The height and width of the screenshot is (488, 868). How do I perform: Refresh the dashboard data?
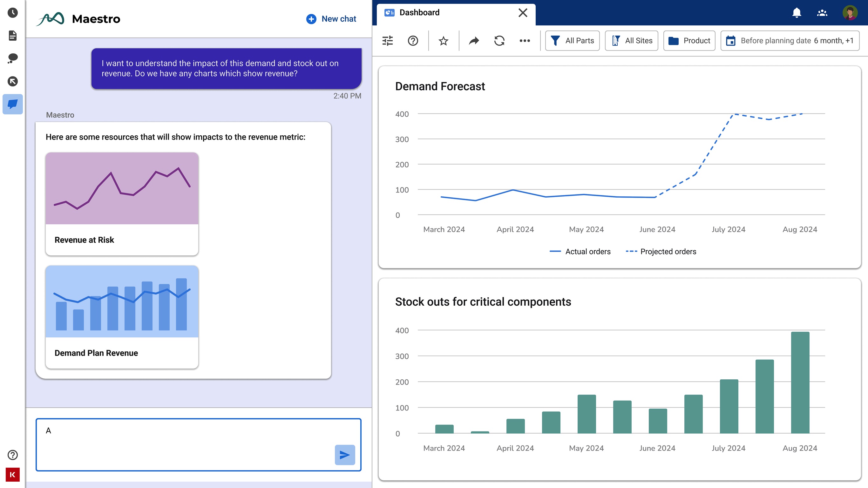click(x=499, y=41)
